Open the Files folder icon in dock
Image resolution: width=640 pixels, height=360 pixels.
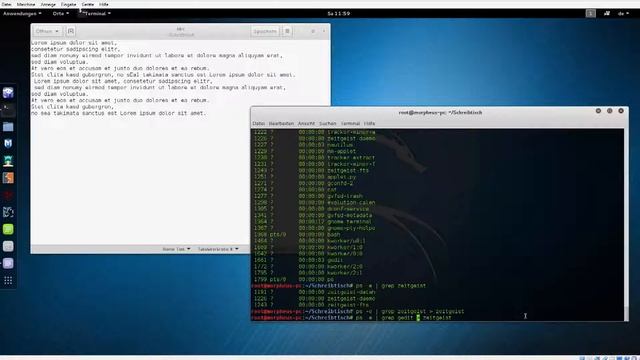pos(8,127)
